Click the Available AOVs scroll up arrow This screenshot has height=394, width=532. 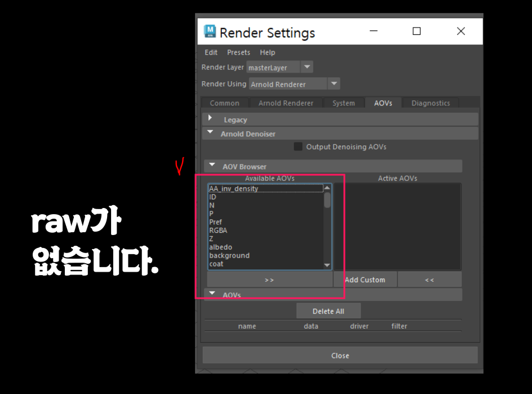pyautogui.click(x=327, y=188)
